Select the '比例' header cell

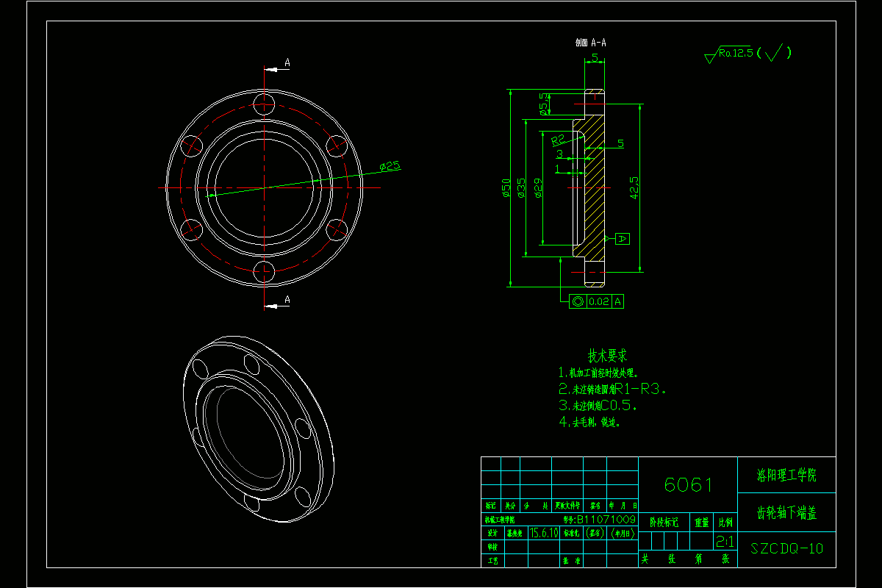pos(725,522)
